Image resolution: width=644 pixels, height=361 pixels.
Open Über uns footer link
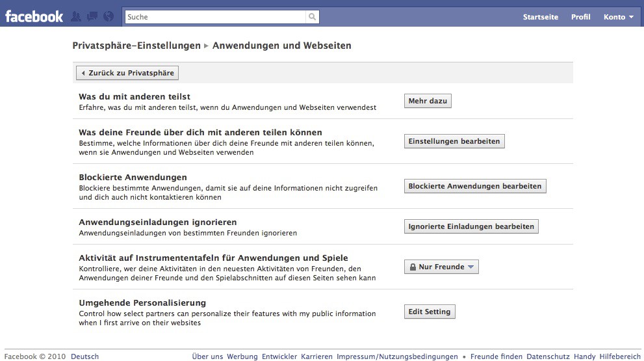pyautogui.click(x=207, y=356)
